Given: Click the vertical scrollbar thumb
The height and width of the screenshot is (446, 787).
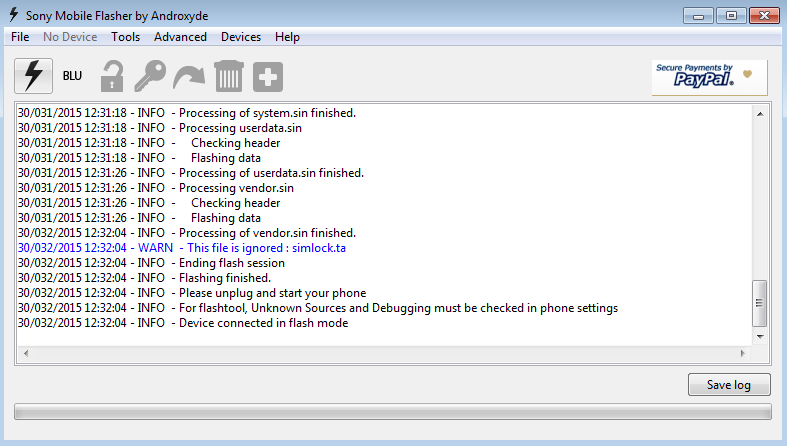Looking at the screenshot, I should pos(760,303).
